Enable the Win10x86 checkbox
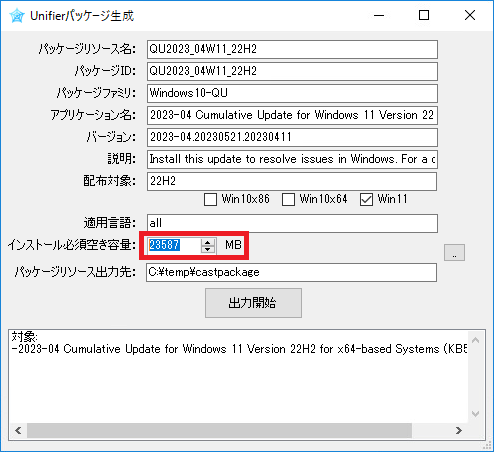The width and height of the screenshot is (494, 452). click(210, 200)
